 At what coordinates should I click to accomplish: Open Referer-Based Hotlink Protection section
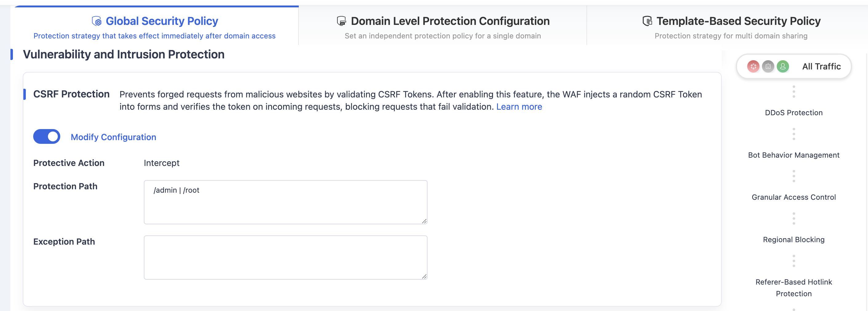794,288
